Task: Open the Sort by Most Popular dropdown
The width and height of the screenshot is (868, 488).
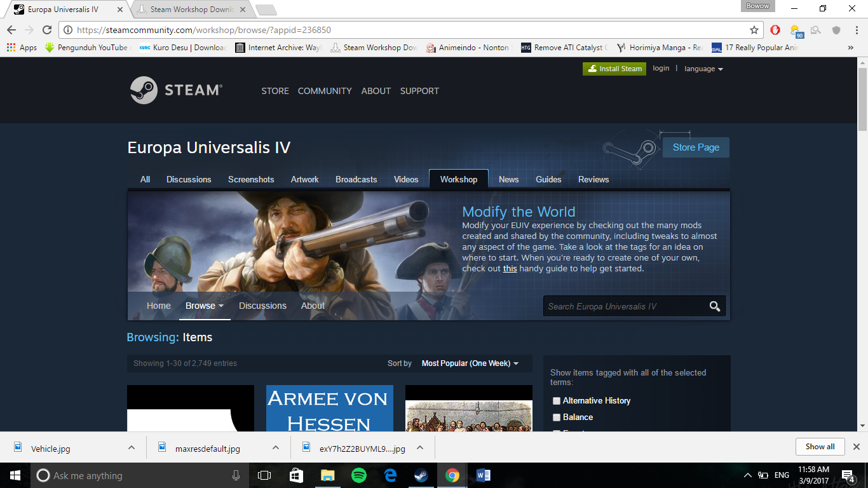Action: (470, 363)
